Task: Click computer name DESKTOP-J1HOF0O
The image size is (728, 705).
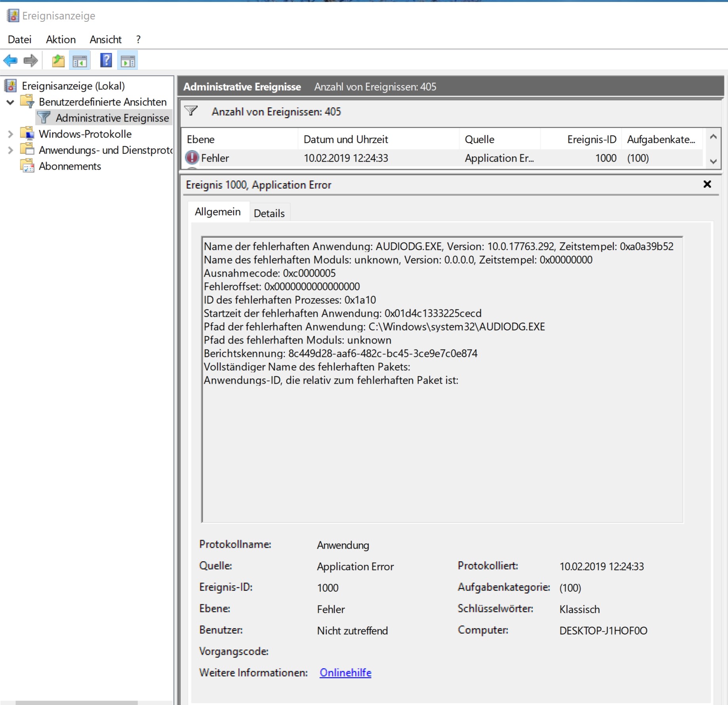Action: (x=603, y=630)
